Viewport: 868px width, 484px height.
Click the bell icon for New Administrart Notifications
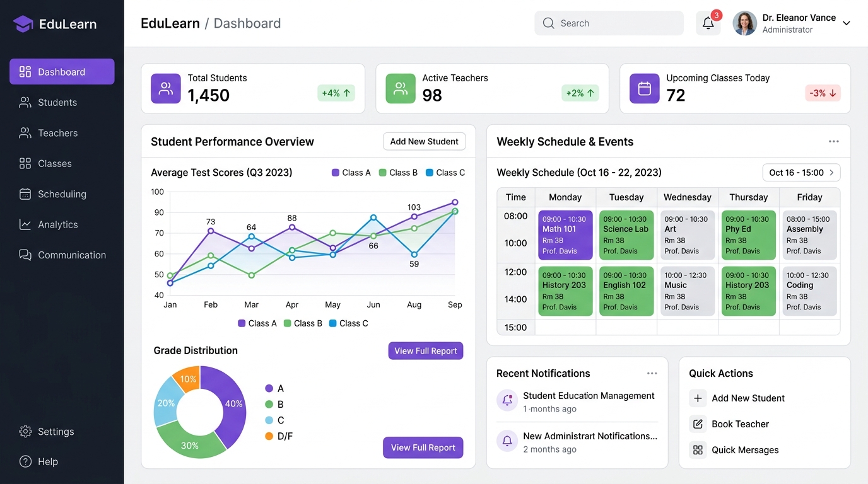coord(507,441)
